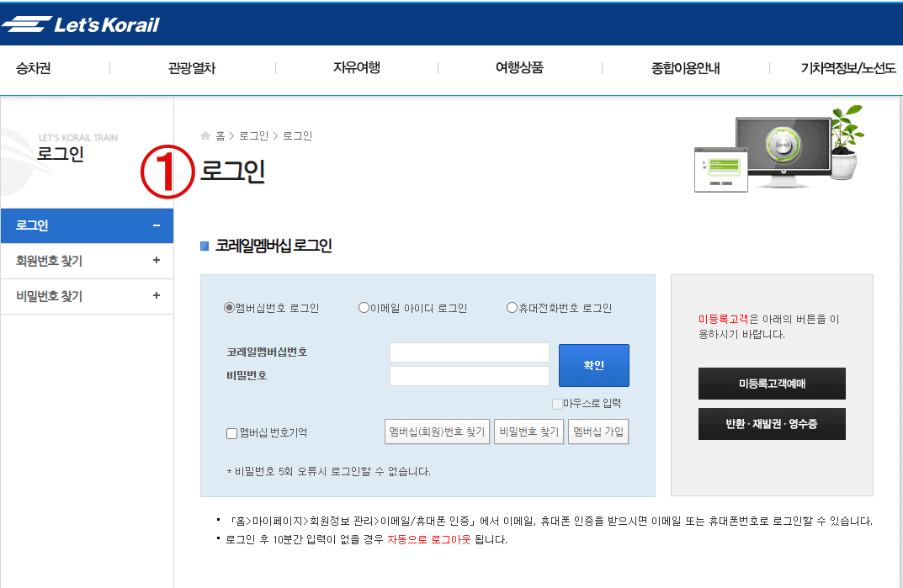Click the Let's Korail logo

(x=81, y=24)
